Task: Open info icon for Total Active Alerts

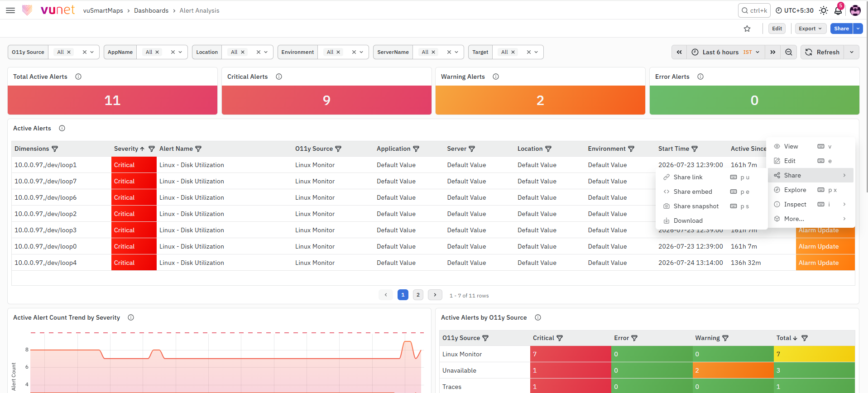Action: pyautogui.click(x=78, y=77)
